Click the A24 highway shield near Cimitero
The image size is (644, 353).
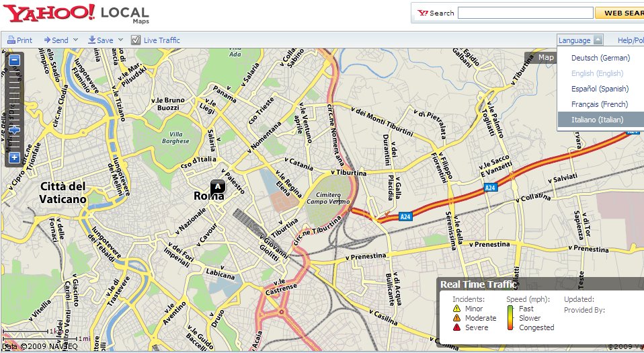tap(405, 217)
